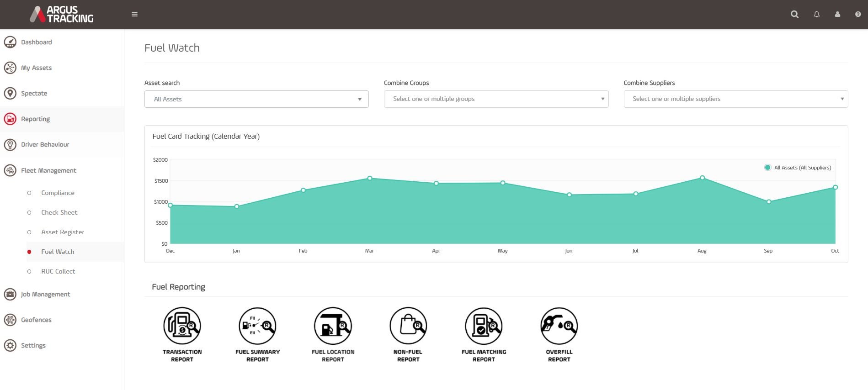Open the notifications bell
This screenshot has height=390, width=868.
point(816,14)
